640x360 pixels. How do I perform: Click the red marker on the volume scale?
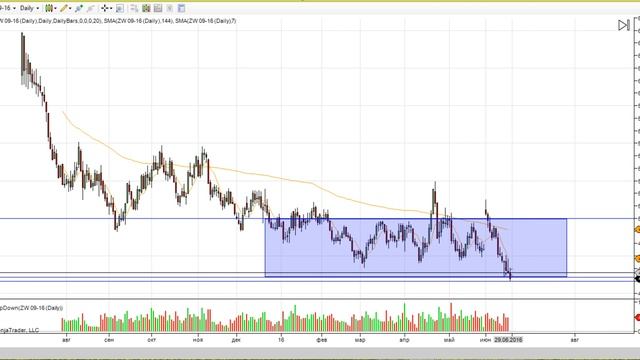637,317
